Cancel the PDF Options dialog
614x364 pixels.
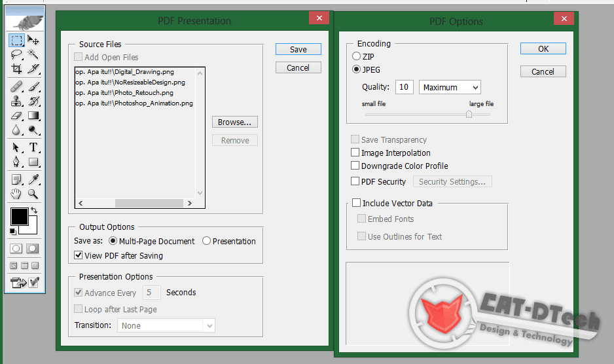pos(543,71)
